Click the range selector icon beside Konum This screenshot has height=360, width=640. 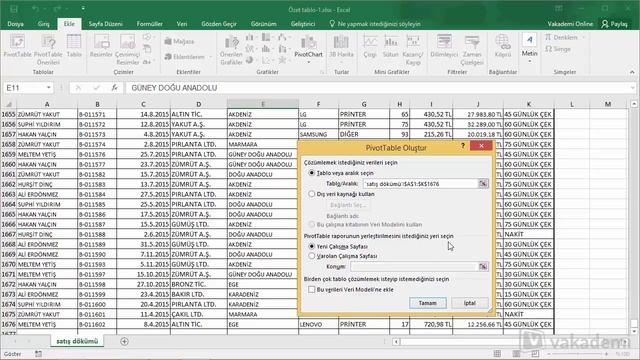pos(483,267)
